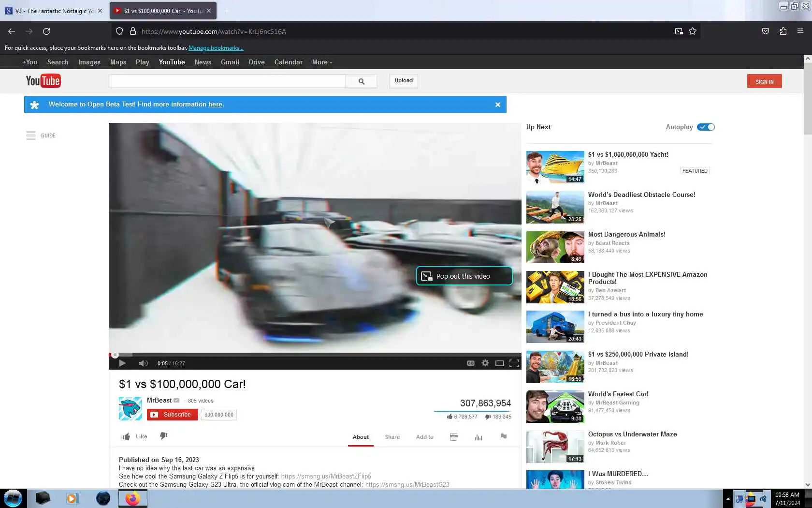812x508 pixels.
Task: Open Images in the top bar
Action: pyautogui.click(x=89, y=62)
